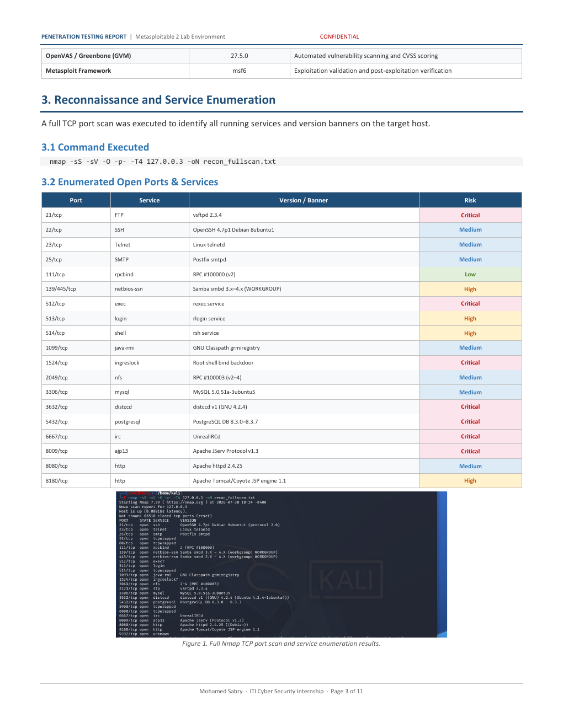Select the 'OpenVAS / Greenbone (GVM)' table cell

pyautogui.click(x=115, y=56)
